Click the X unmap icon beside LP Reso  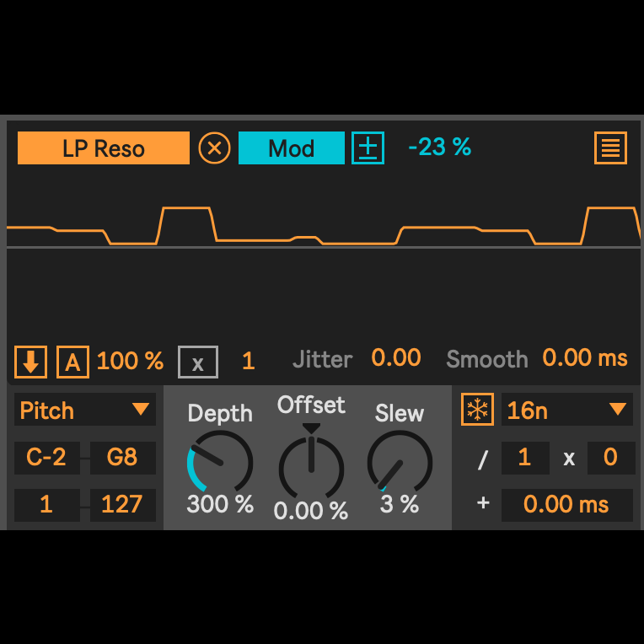tap(214, 148)
